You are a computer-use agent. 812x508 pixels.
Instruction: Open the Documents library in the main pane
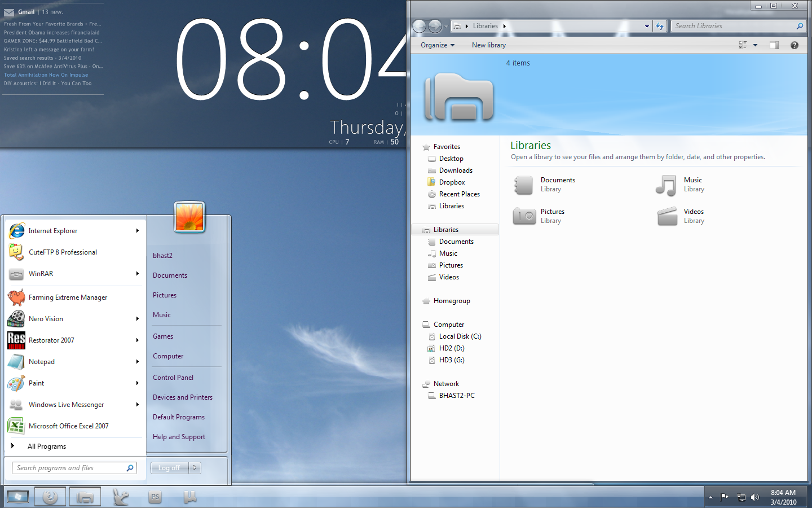[544, 185]
